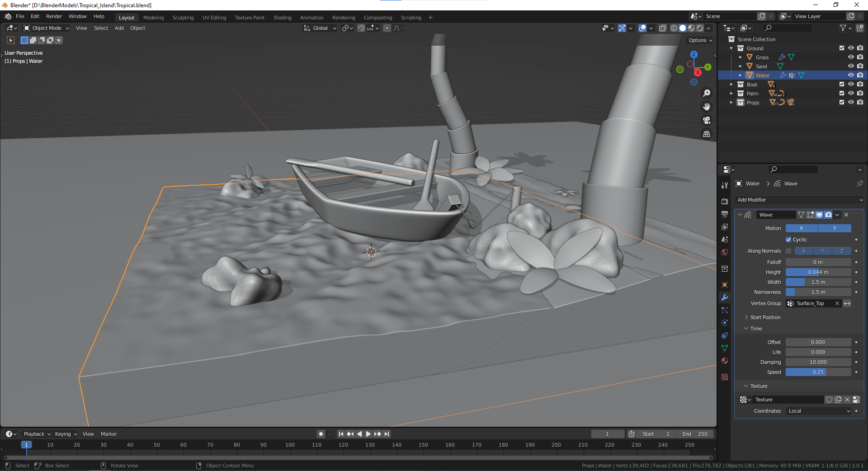Remove the Surface_Top vertex group
868x471 pixels.
837,303
